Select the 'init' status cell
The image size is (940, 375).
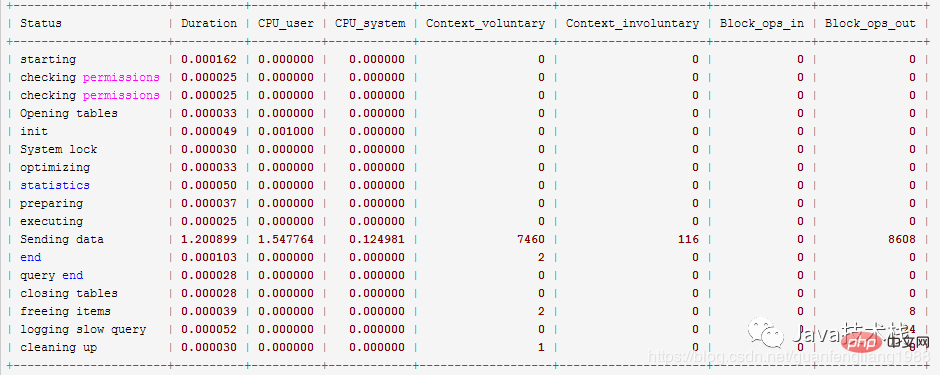34,131
